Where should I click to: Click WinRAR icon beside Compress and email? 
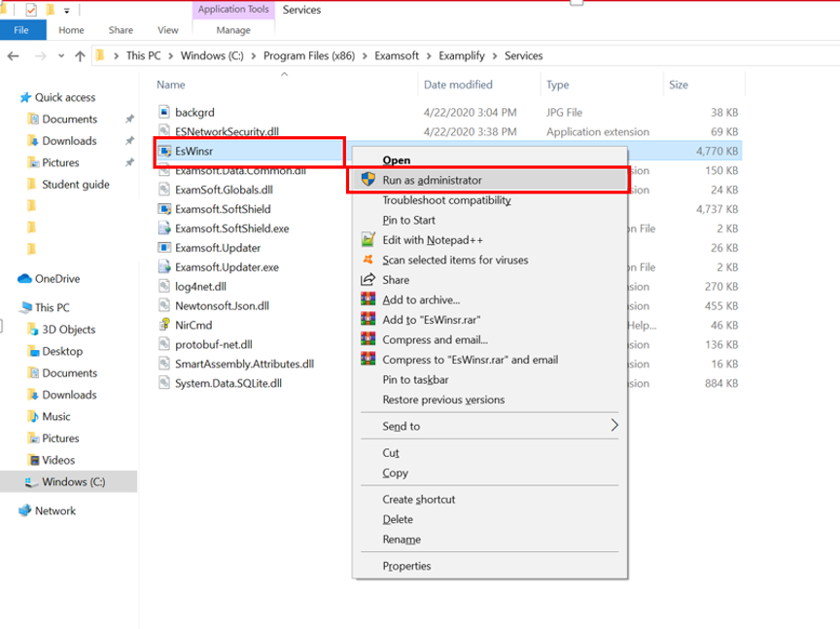coord(368,339)
